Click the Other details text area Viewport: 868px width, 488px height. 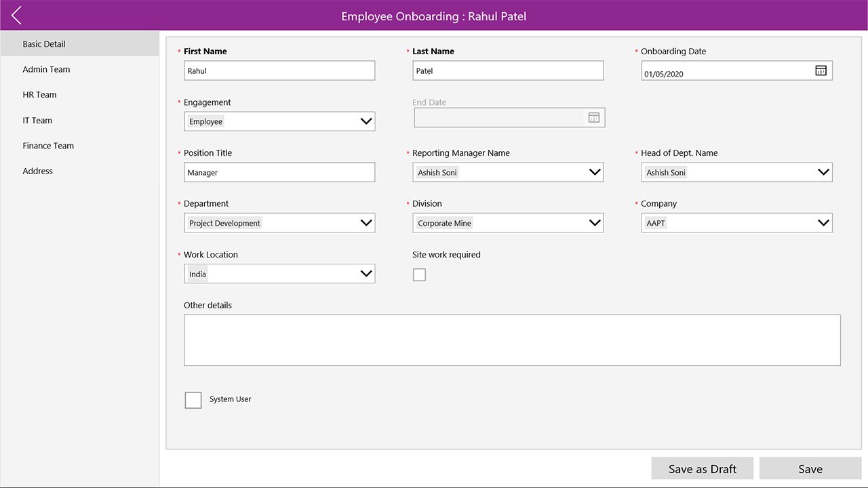512,340
